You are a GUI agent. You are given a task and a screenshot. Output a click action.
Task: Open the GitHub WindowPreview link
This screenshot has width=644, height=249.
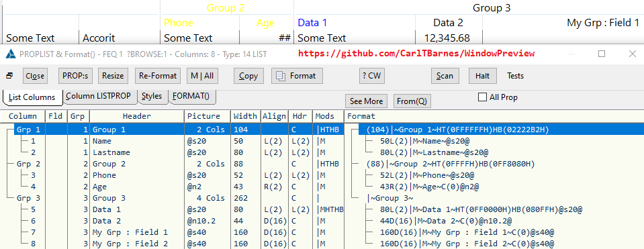point(416,54)
